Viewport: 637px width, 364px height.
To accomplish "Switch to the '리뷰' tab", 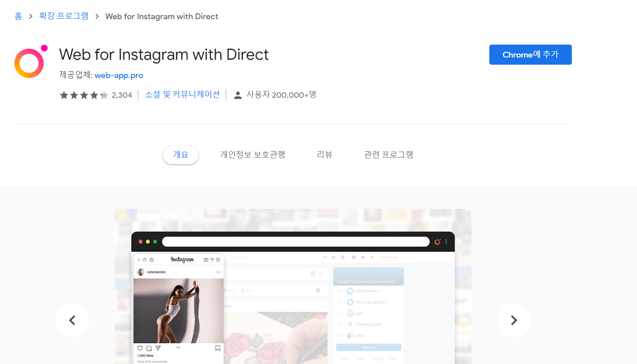I will (325, 155).
